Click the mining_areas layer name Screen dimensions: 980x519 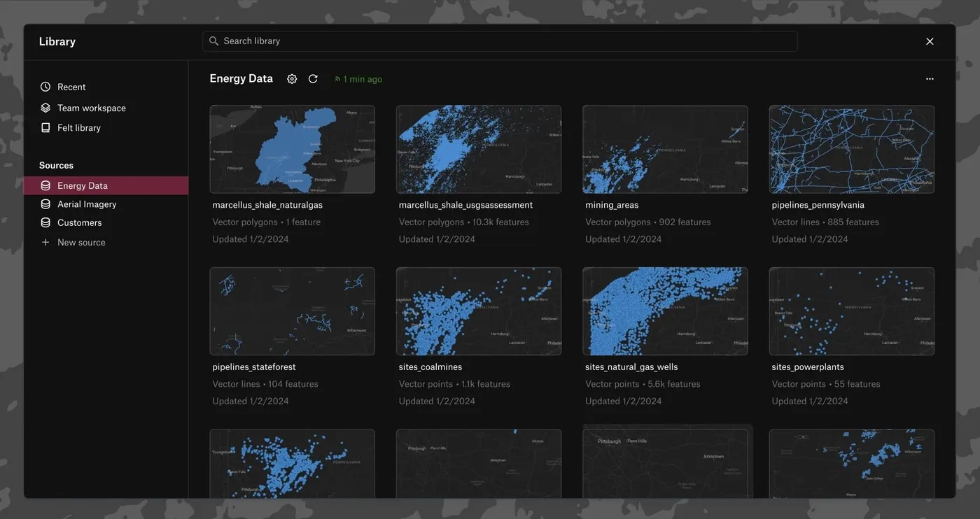pyautogui.click(x=612, y=205)
